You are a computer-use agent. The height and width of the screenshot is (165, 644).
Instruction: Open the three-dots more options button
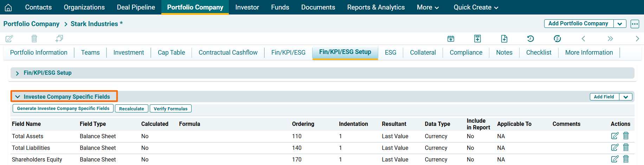tap(635, 24)
